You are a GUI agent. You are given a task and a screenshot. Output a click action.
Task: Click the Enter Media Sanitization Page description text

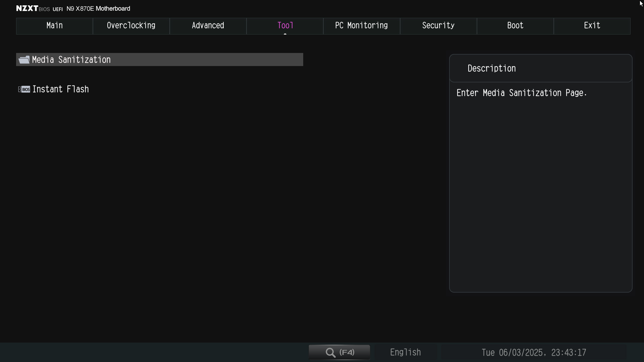click(522, 93)
